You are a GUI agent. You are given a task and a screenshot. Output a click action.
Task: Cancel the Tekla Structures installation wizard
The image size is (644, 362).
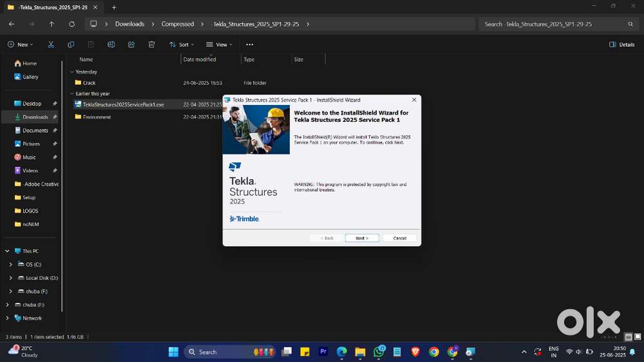(x=399, y=238)
